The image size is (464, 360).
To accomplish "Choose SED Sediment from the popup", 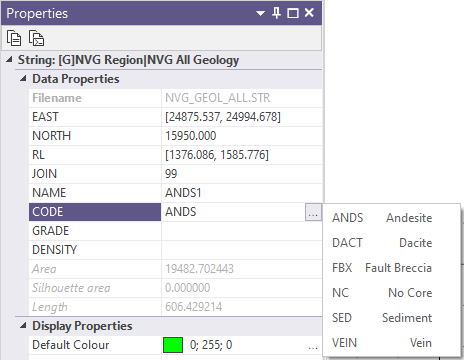I will click(382, 318).
